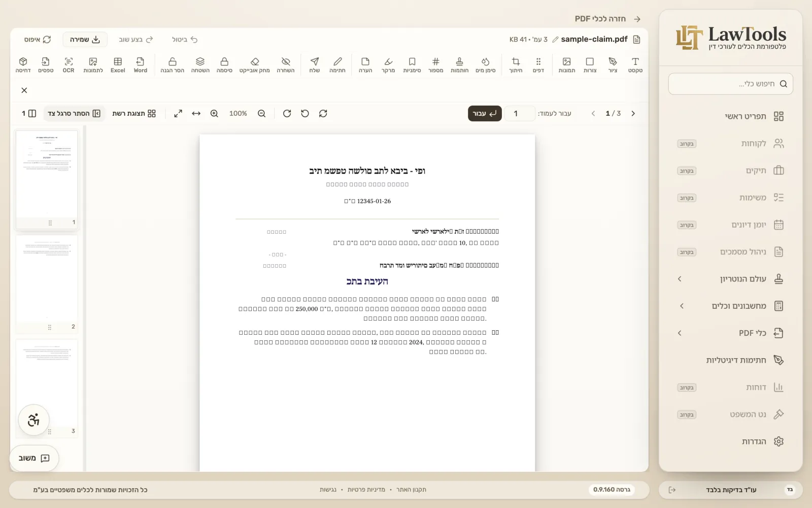The height and width of the screenshot is (508, 812).
Task: Click the ביטול (undo) button
Action: click(185, 39)
